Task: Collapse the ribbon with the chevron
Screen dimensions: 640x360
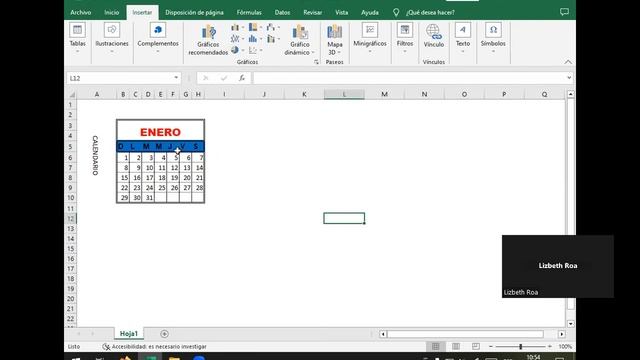Action: [x=568, y=62]
